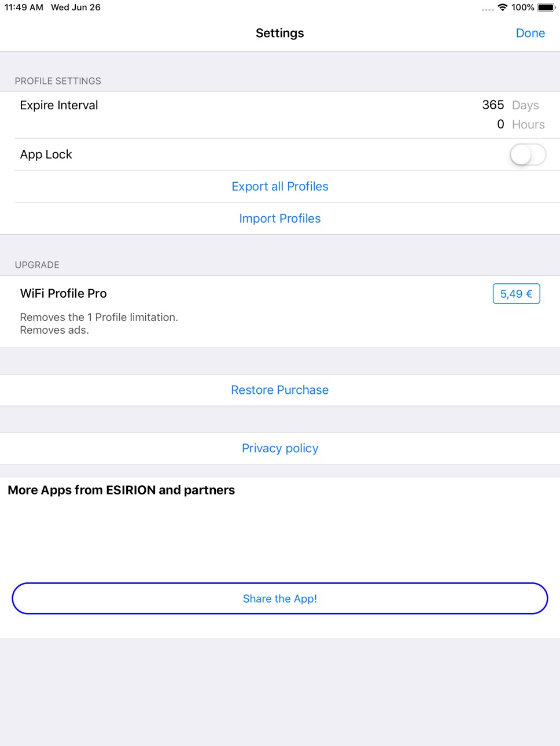
Task: Tap the Wed Jun 26 date
Action: tap(76, 8)
